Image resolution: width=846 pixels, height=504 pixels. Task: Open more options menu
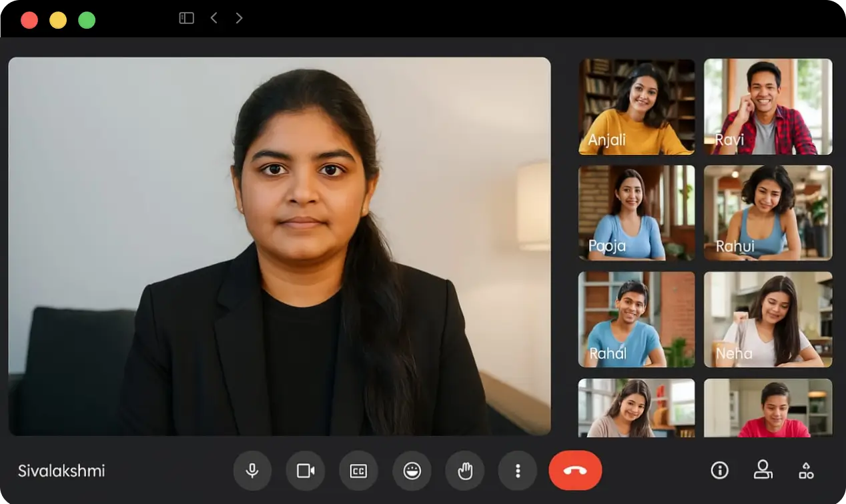[518, 471]
